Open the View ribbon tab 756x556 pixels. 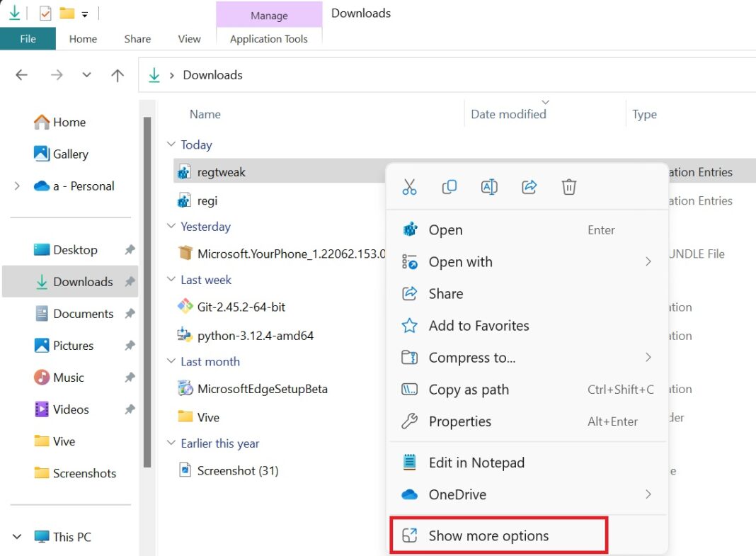[189, 38]
